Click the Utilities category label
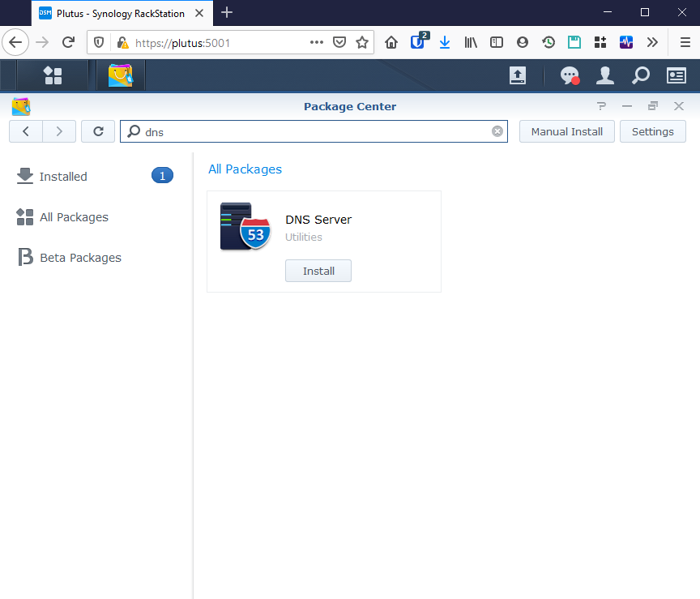The height and width of the screenshot is (599, 700). [304, 237]
